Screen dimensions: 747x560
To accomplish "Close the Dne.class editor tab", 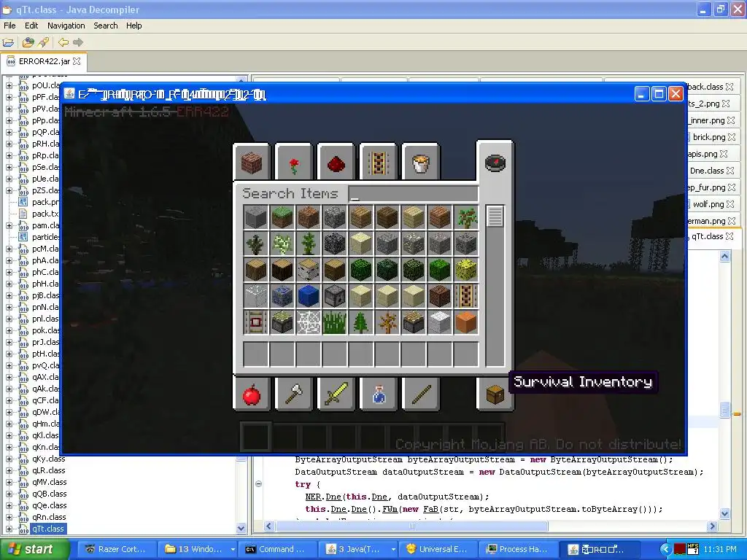I will coord(731,171).
